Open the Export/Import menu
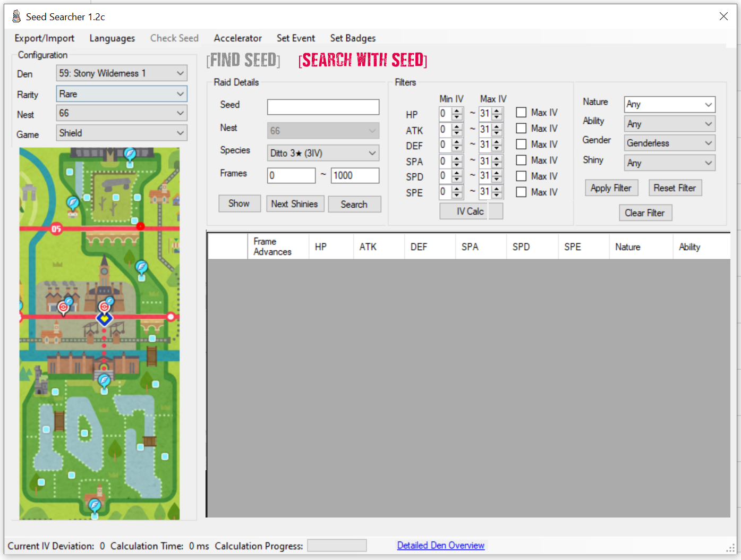Viewport: 741px width, 560px height. pos(45,38)
